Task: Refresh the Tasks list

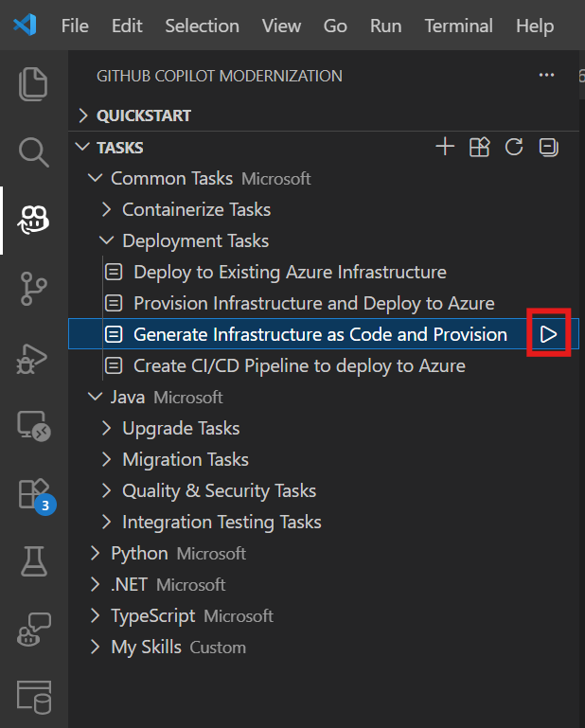Action: (x=514, y=147)
